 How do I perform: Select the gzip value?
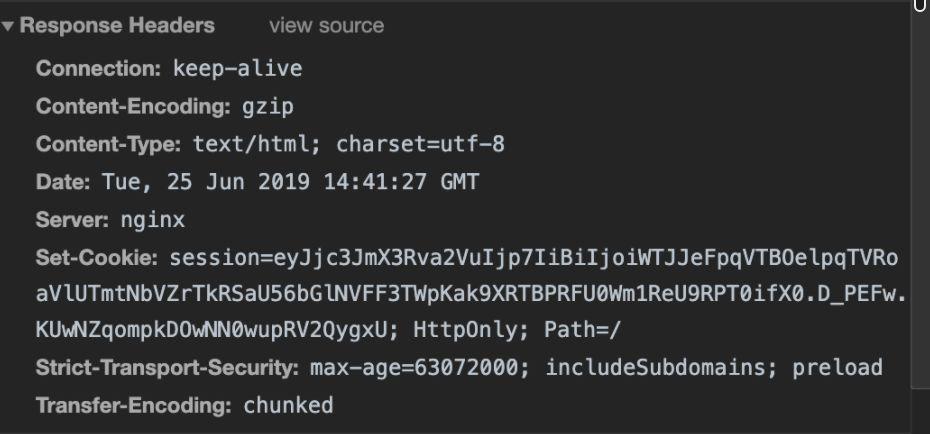(268, 107)
